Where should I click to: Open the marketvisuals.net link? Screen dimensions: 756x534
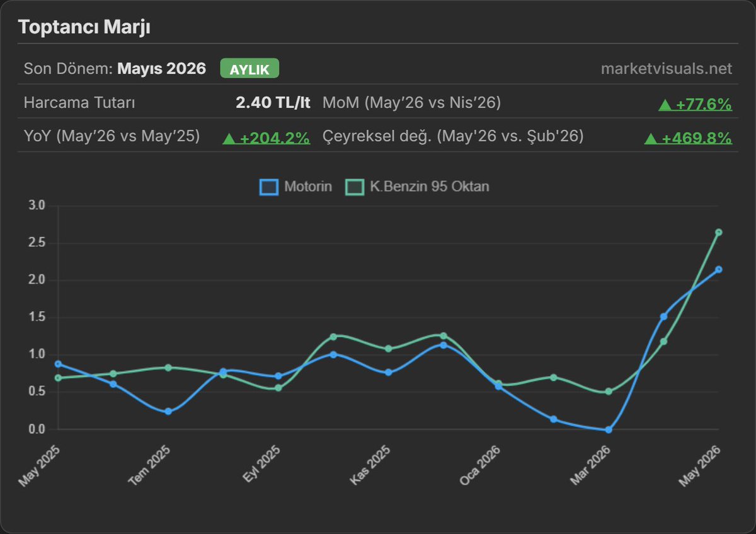click(x=667, y=69)
